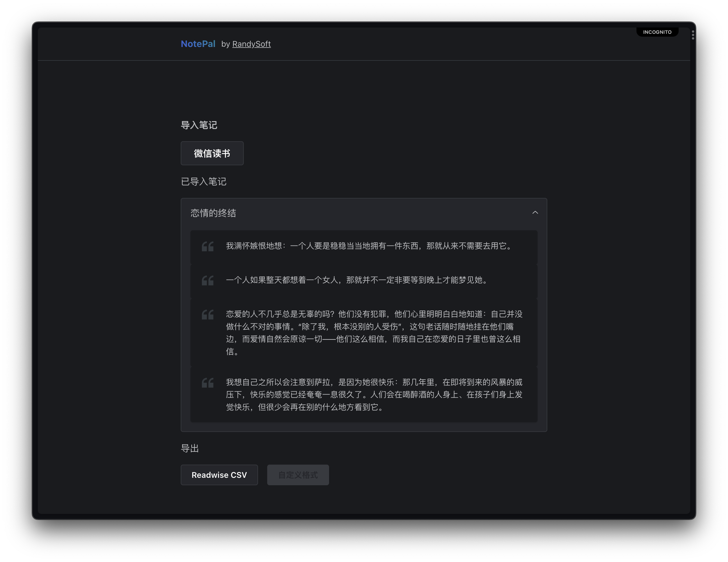Click quote icon of second note
728x562 pixels.
pos(207,280)
